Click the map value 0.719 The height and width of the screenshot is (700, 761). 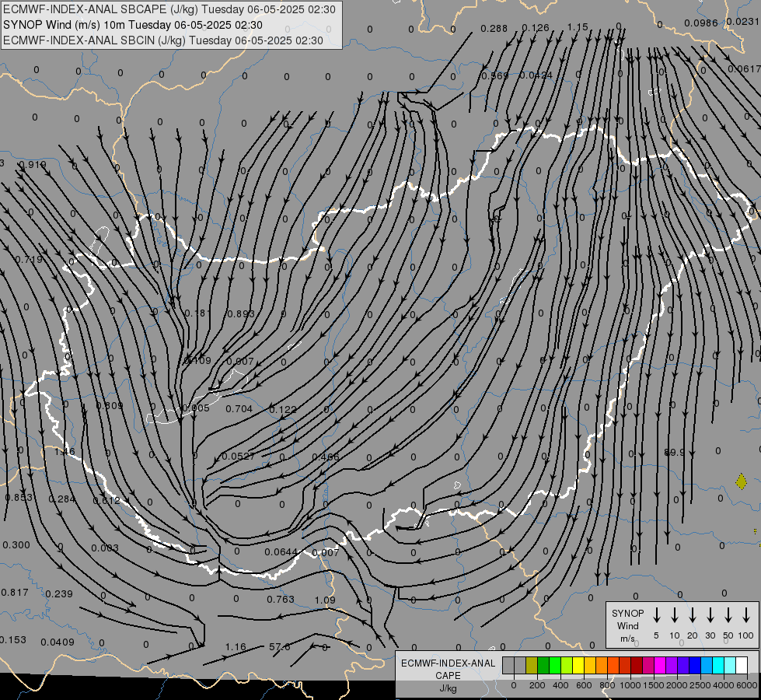coord(29,260)
